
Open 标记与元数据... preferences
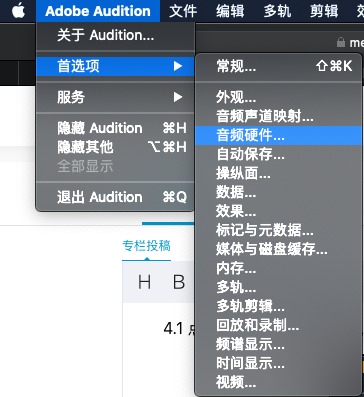pyautogui.click(x=278, y=230)
